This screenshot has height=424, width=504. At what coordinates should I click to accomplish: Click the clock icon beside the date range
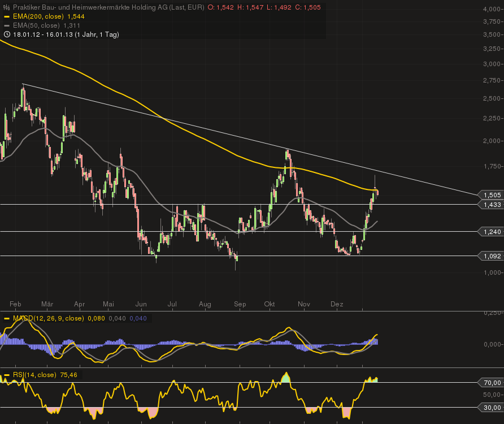pyautogui.click(x=7, y=34)
